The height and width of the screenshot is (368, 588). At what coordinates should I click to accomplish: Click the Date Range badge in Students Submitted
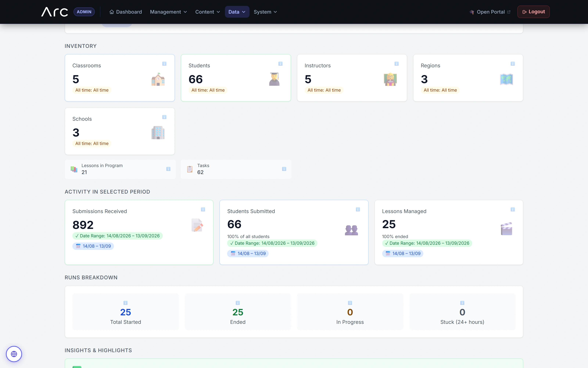click(272, 243)
